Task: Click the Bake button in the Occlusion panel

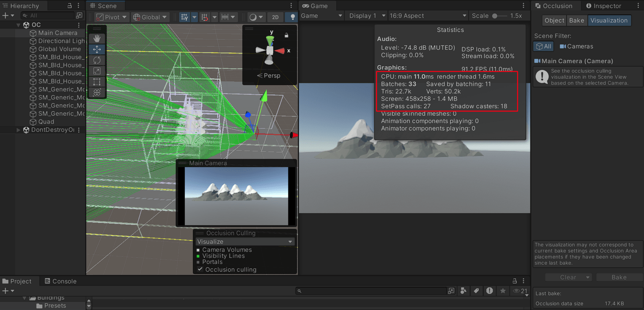Action: point(619,277)
